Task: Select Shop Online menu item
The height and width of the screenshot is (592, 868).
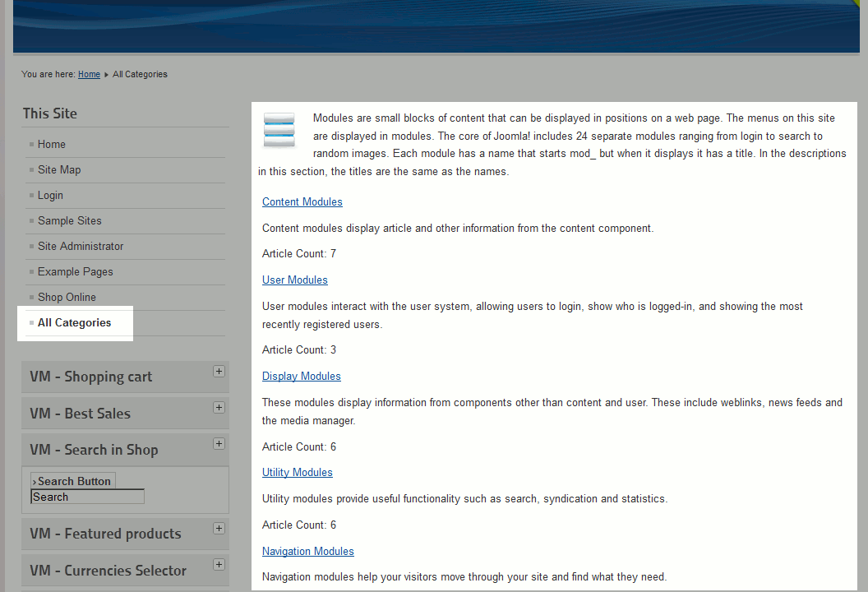Action: point(67,297)
